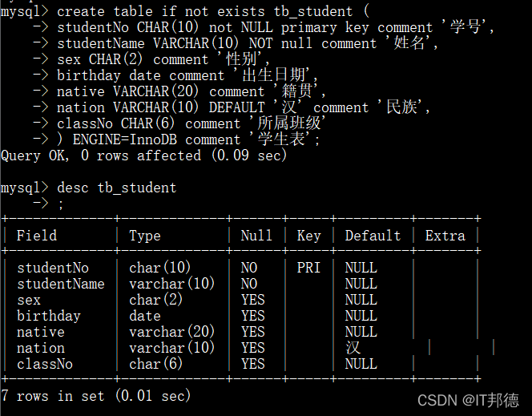Screen dimensions: 532x416
Task: Click the birthday field in the table
Action: click(49, 316)
